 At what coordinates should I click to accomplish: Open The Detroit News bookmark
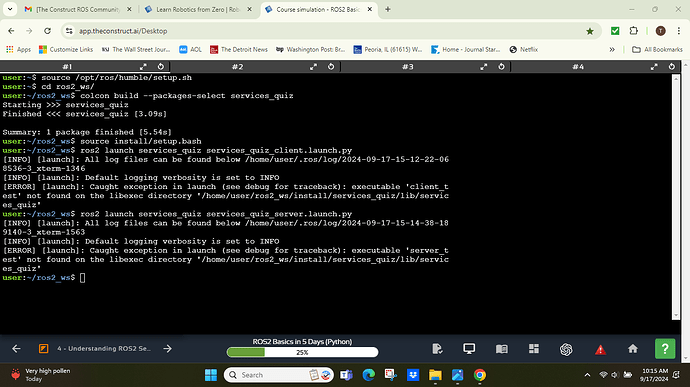pos(239,50)
